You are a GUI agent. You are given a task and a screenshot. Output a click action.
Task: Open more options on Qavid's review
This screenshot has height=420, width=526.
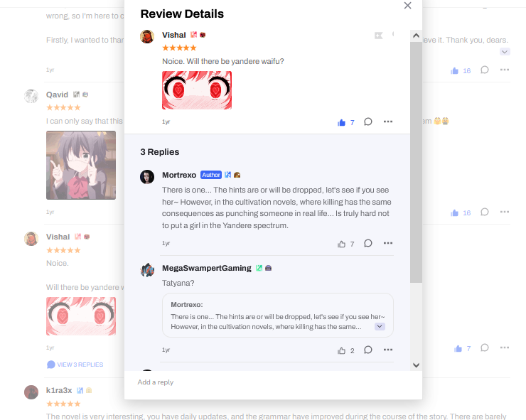click(x=505, y=212)
